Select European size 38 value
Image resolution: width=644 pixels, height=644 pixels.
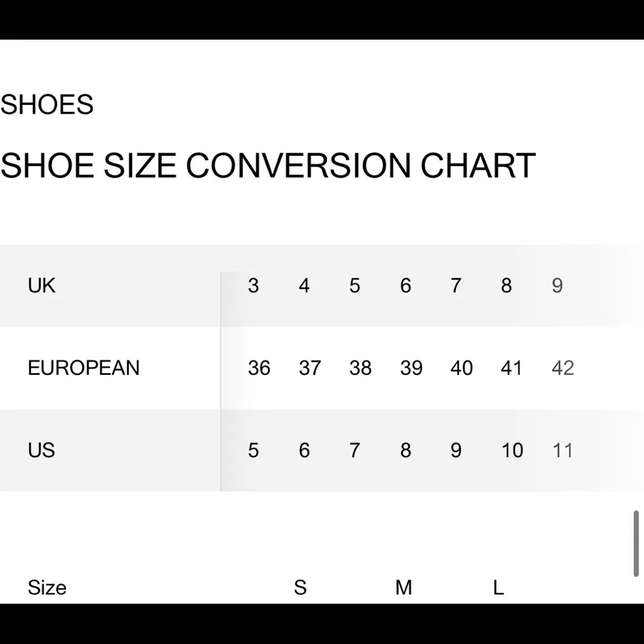[360, 368]
